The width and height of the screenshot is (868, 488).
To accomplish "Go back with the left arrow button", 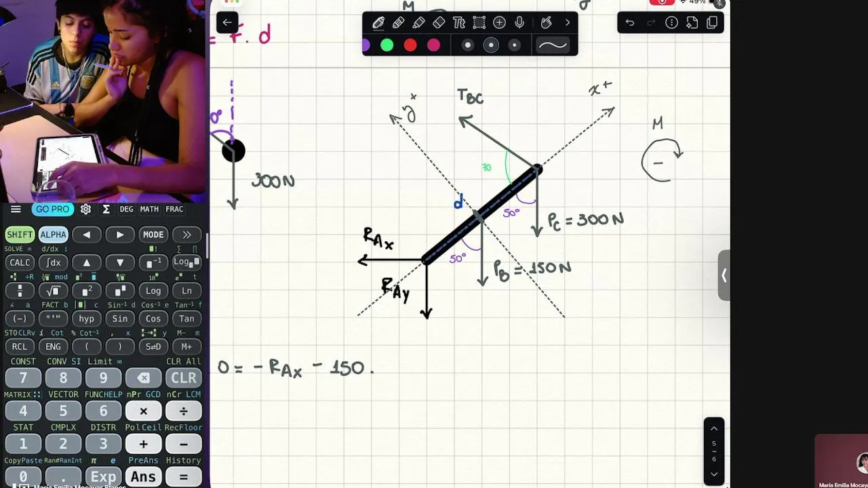I will tap(227, 22).
